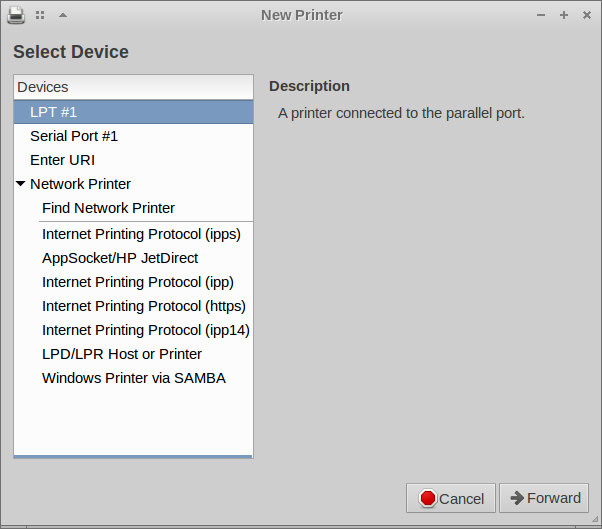Maximize the New Printer window
This screenshot has height=529, width=602.
[x=564, y=15]
